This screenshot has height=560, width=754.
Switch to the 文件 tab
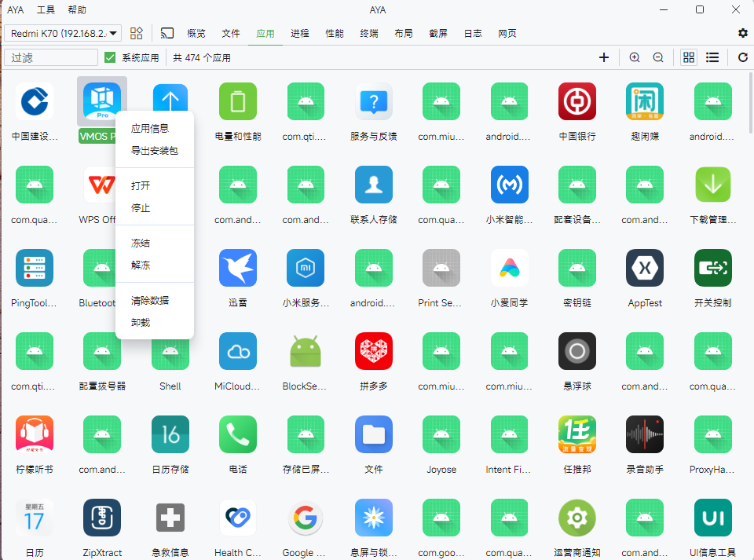pos(231,33)
